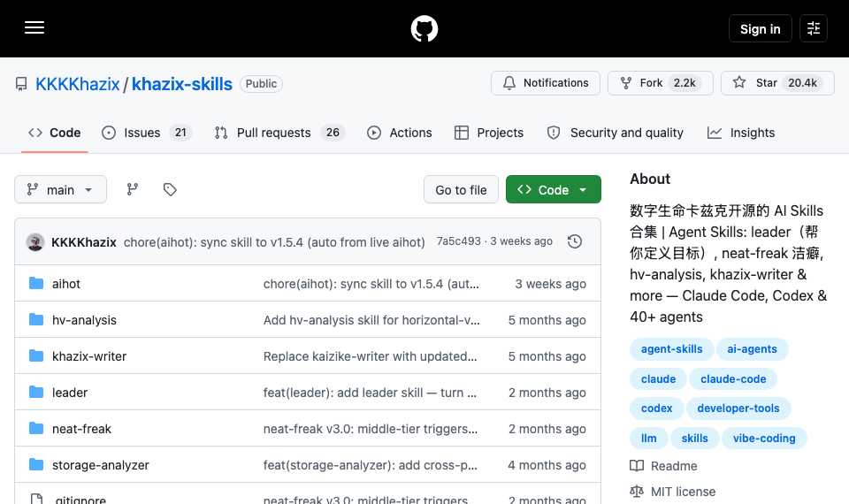Screen dimensions: 849x504
Task: Click the MIT license scale icon
Action: [637, 492]
